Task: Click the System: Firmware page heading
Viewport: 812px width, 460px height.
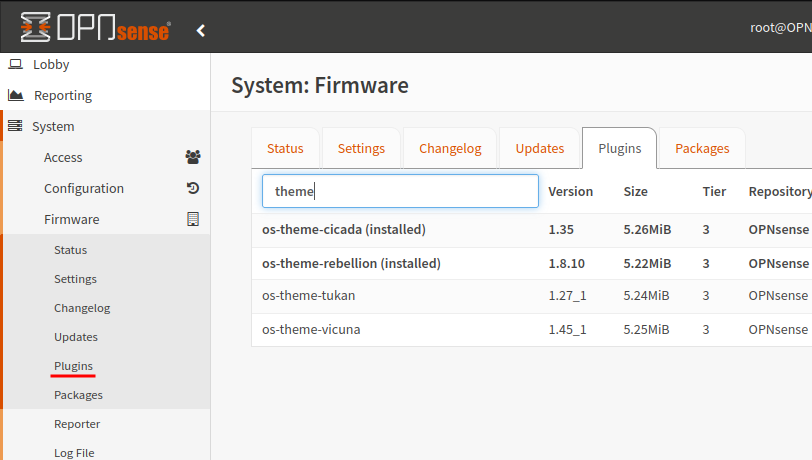Action: pyautogui.click(x=320, y=85)
